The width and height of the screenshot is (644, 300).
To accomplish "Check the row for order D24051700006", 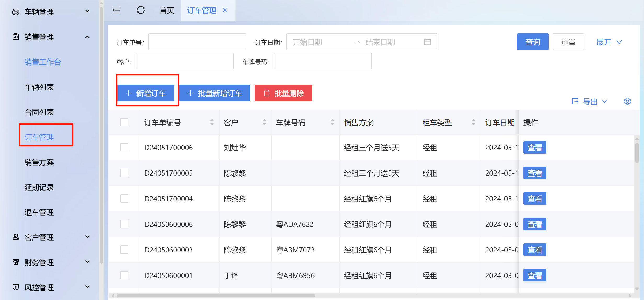I will (124, 148).
